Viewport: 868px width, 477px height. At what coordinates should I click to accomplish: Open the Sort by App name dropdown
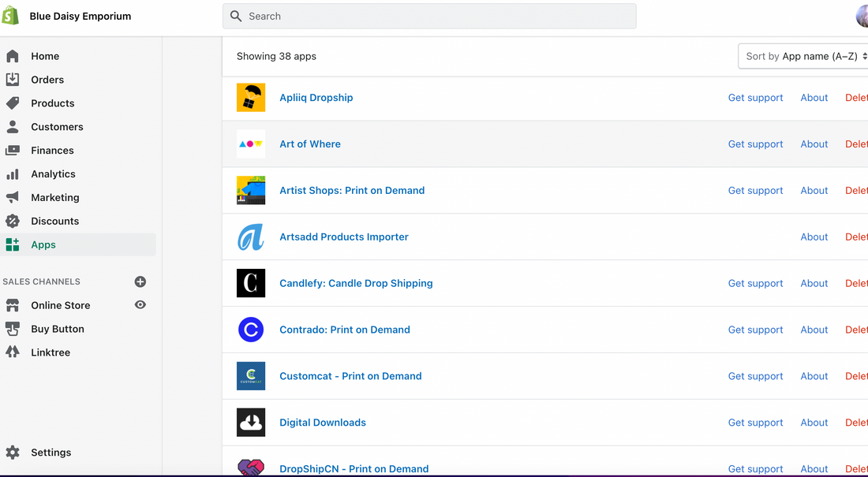point(804,56)
